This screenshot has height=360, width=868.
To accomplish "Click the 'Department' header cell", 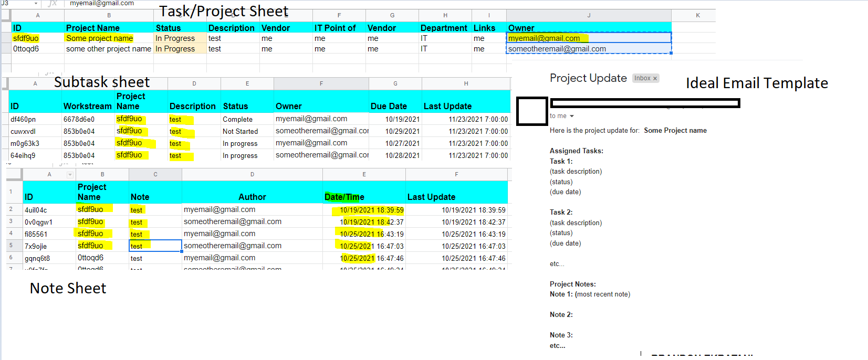I will pyautogui.click(x=445, y=28).
